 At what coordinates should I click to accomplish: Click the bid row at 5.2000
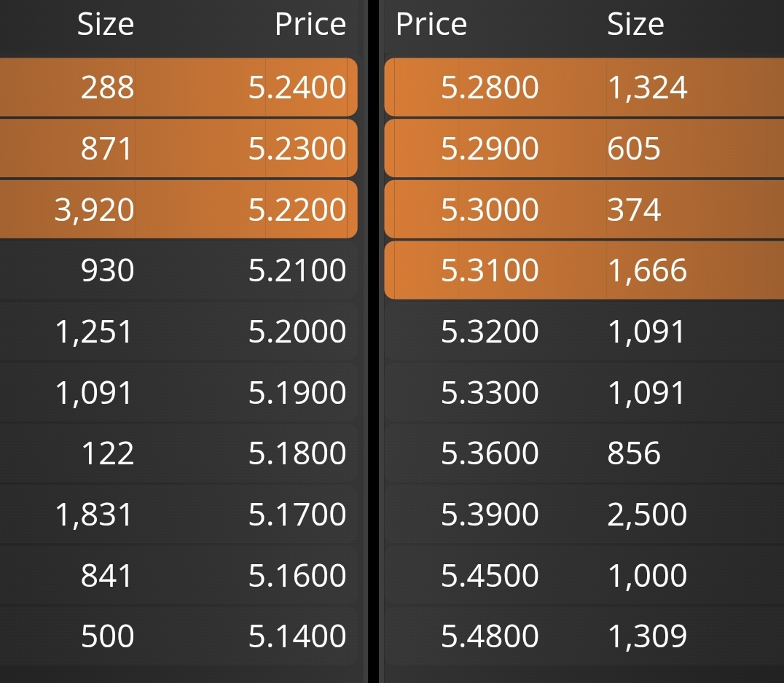pyautogui.click(x=179, y=332)
